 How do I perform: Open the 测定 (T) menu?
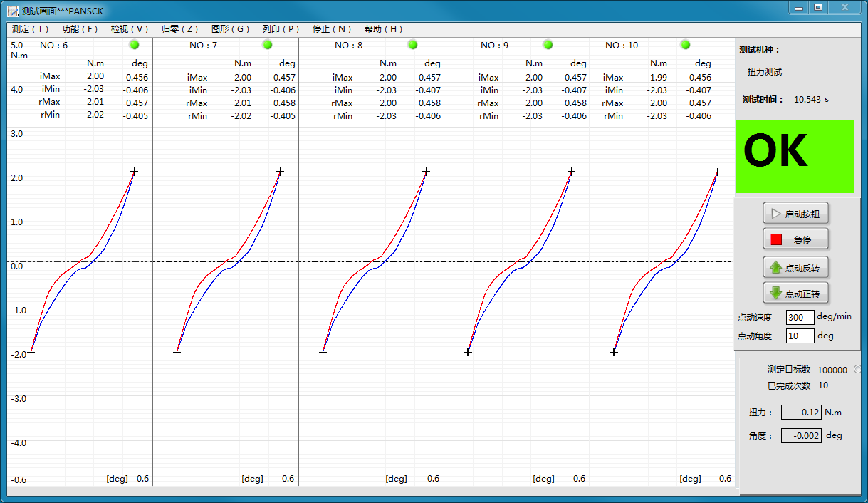point(31,29)
